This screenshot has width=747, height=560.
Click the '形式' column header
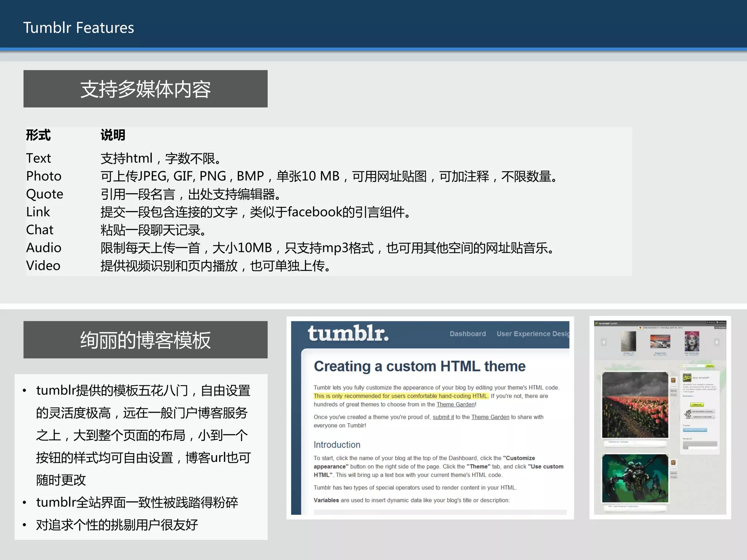coord(38,135)
